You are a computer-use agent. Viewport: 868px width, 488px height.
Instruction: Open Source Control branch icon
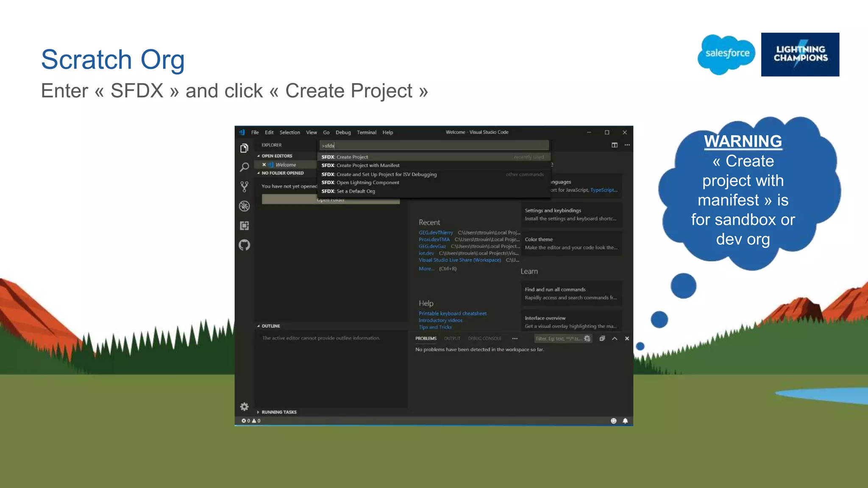tap(244, 186)
